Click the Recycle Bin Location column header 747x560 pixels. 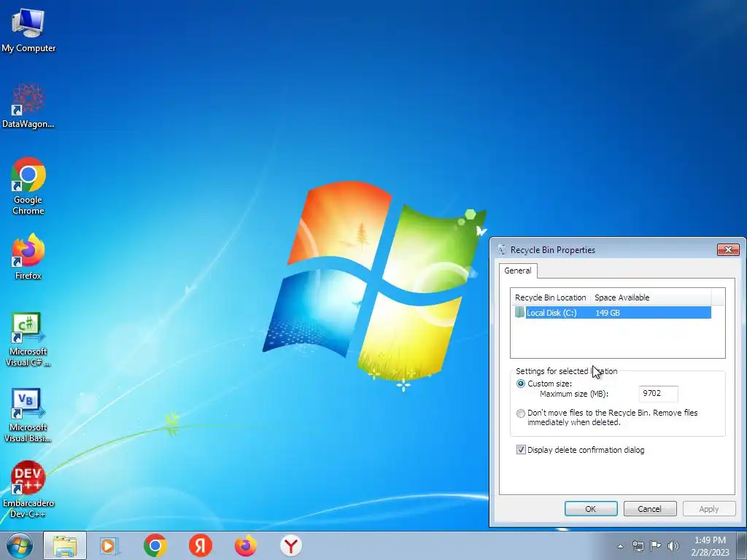550,297
